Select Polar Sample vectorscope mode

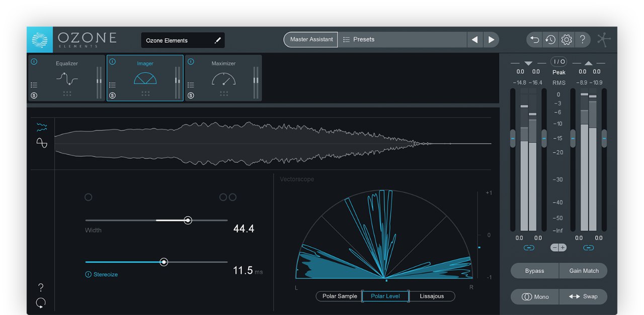click(340, 296)
